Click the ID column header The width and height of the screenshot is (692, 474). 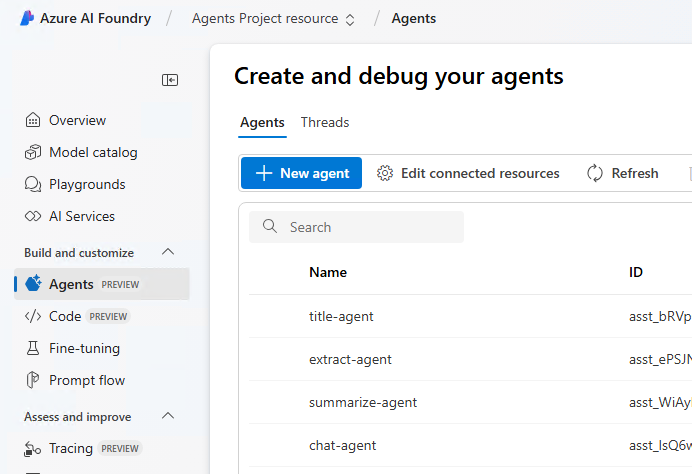pyautogui.click(x=636, y=272)
